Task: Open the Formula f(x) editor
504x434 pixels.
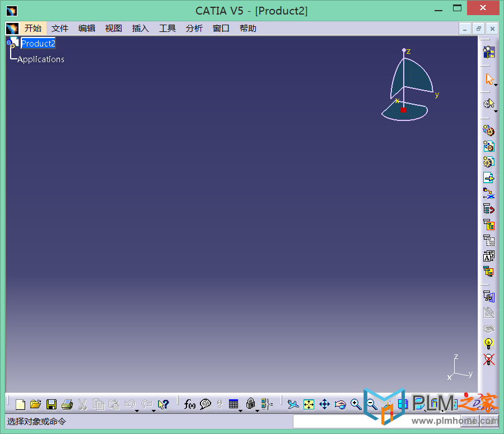Action: (x=190, y=404)
